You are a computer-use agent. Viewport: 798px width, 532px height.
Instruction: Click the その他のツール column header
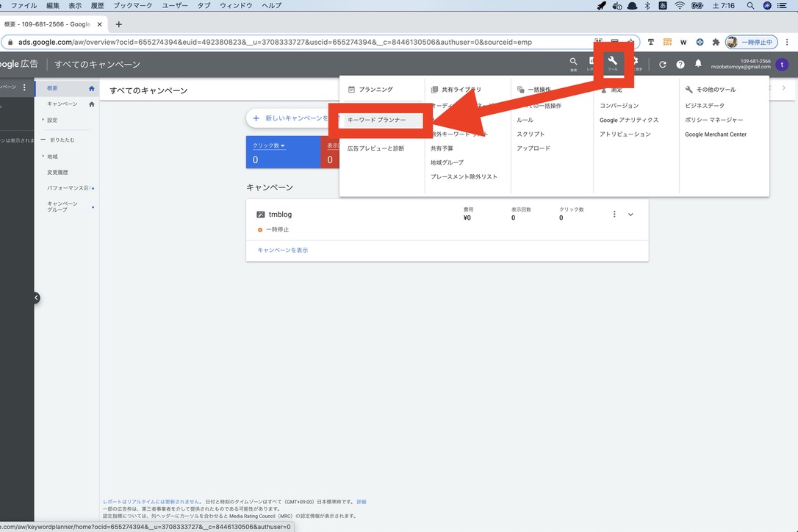(x=716, y=90)
